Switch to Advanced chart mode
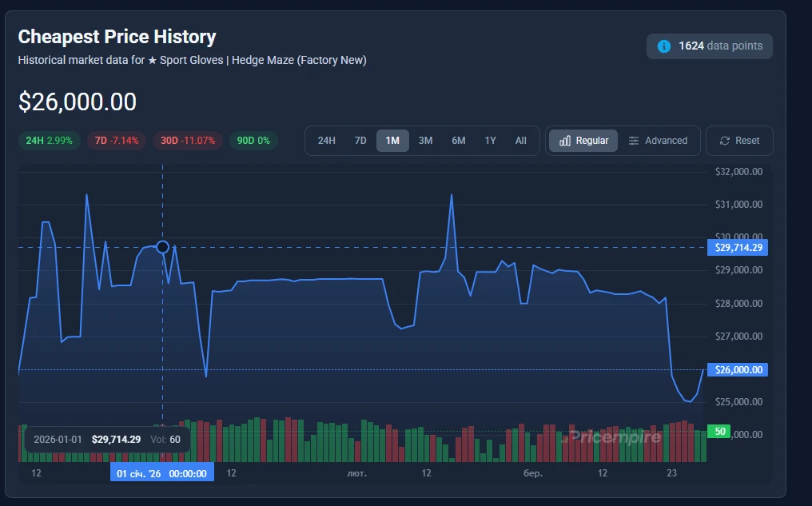The height and width of the screenshot is (506, 812). [x=658, y=141]
